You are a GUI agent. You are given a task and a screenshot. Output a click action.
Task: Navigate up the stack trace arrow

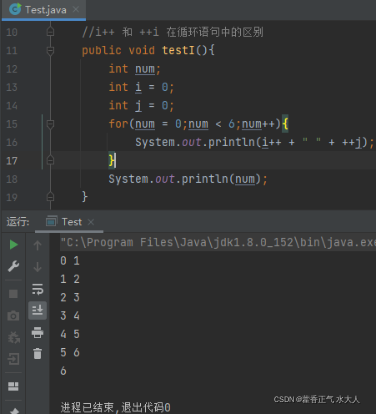pos(37,245)
